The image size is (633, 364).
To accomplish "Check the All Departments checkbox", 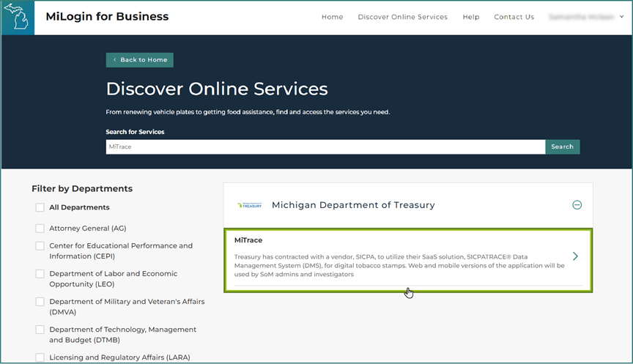I will point(40,207).
